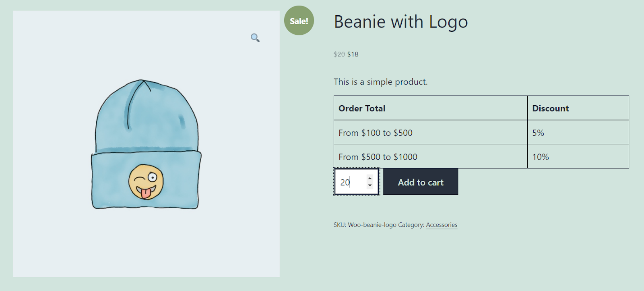Decrease quantity with the down arrow

coord(370,185)
